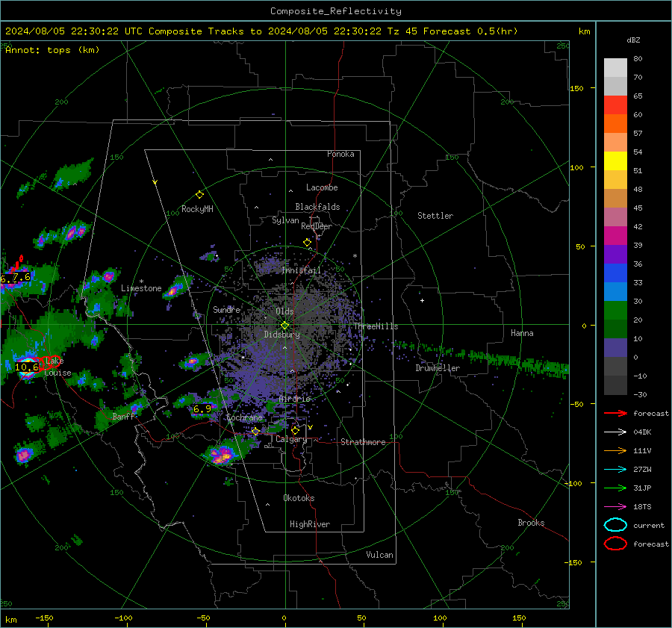Click the yellow diamond south of Cochrane
This screenshot has height=628, width=672.
tap(255, 432)
